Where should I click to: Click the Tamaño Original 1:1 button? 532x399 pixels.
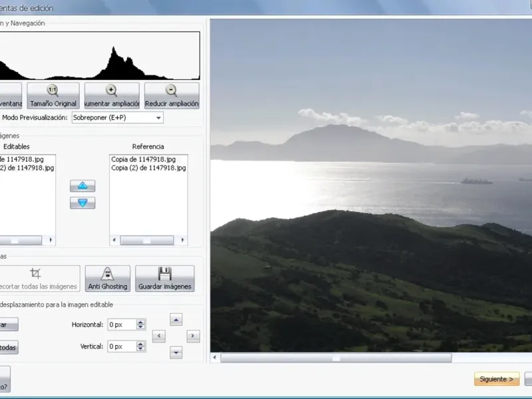[53, 96]
